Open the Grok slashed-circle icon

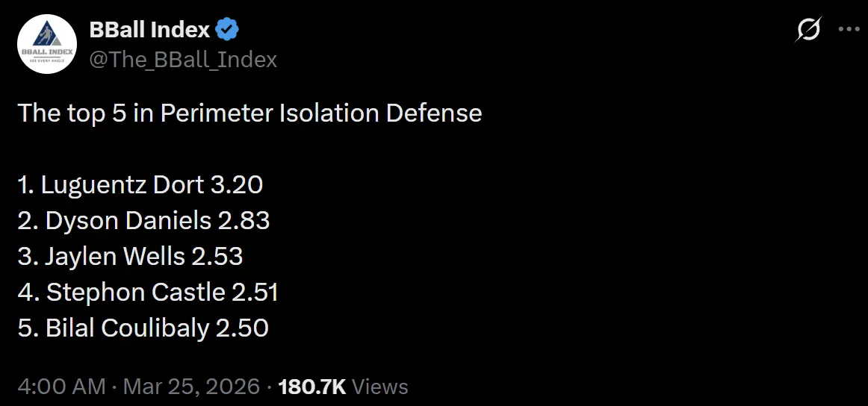point(808,31)
